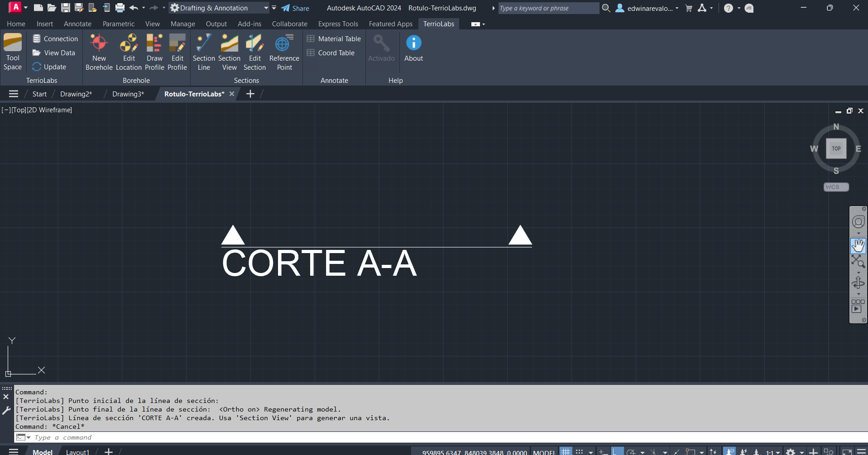Open the help dropdown arrow
Image resolution: width=868 pixels, height=455 pixels.
pos(739,8)
